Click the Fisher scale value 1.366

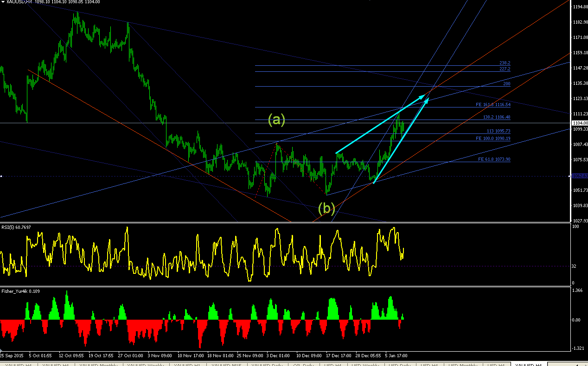click(x=577, y=290)
